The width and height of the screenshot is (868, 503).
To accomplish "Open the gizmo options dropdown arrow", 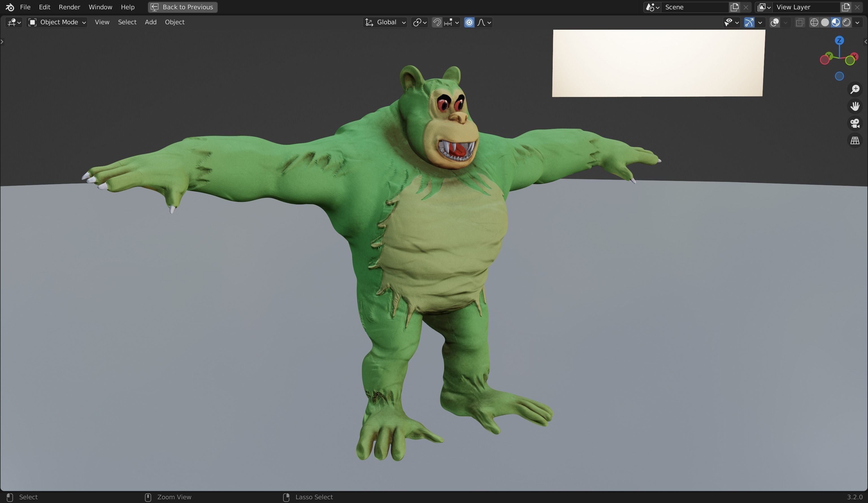I will [x=760, y=22].
